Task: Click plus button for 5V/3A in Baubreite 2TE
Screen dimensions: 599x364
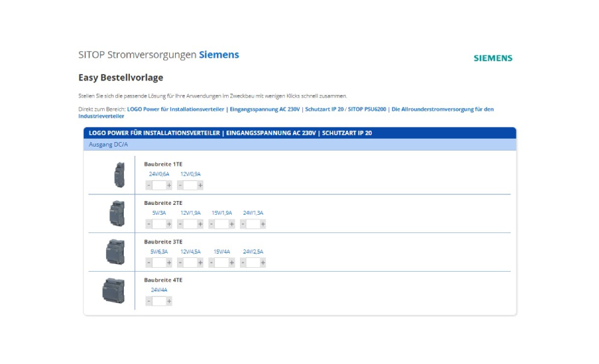Action: (x=169, y=224)
